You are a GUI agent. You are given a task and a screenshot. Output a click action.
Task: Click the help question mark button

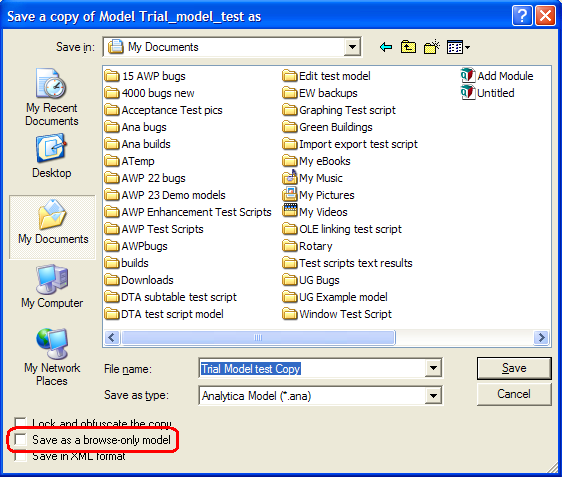tap(522, 15)
